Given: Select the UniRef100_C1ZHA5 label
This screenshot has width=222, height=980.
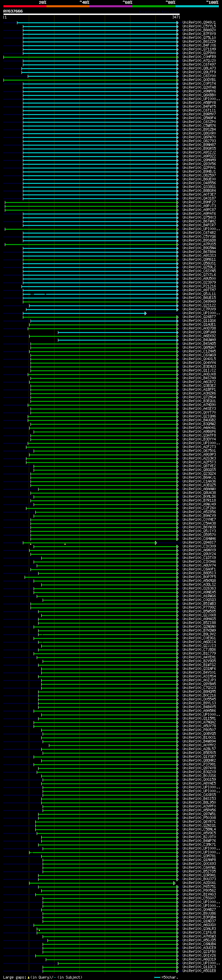Looking at the screenshot, I should pos(199,351).
